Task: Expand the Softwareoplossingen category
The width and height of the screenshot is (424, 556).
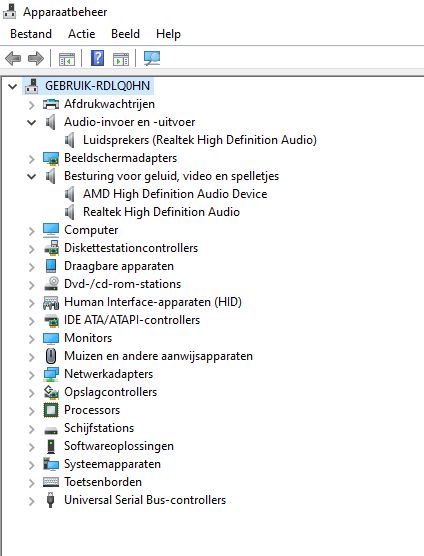Action: pyautogui.click(x=32, y=447)
